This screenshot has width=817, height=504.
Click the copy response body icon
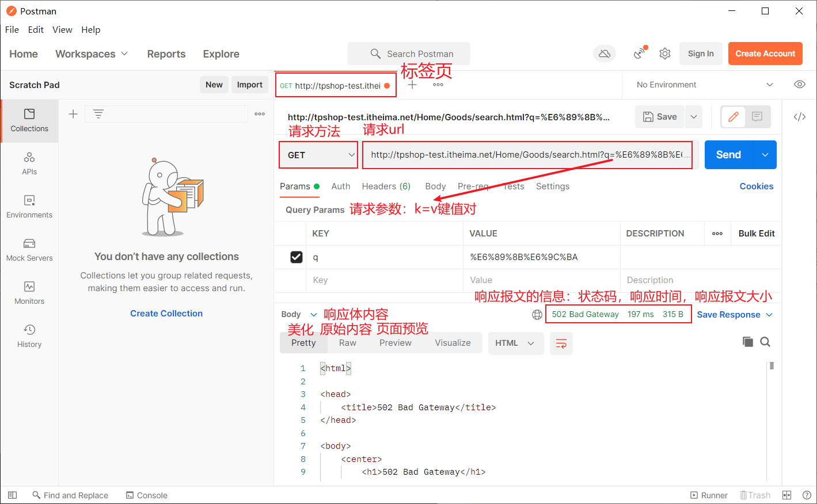point(747,342)
